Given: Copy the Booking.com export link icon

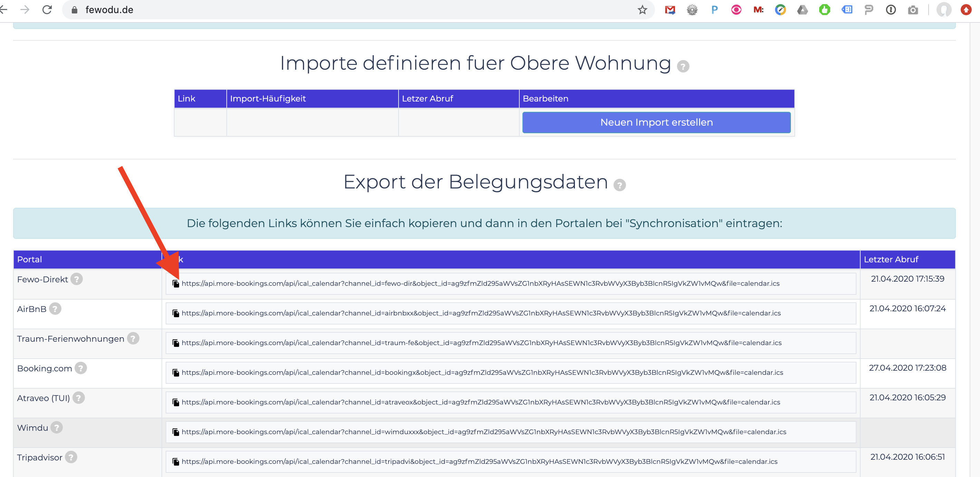Looking at the screenshot, I should 176,372.
